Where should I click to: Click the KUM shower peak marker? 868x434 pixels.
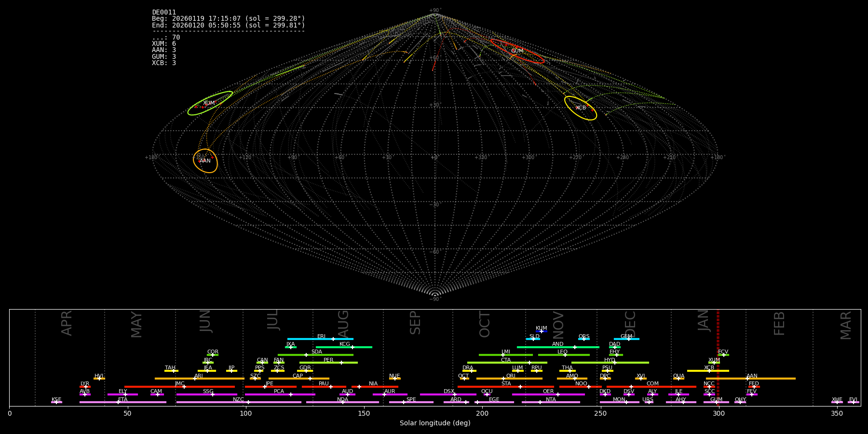pos(541,331)
